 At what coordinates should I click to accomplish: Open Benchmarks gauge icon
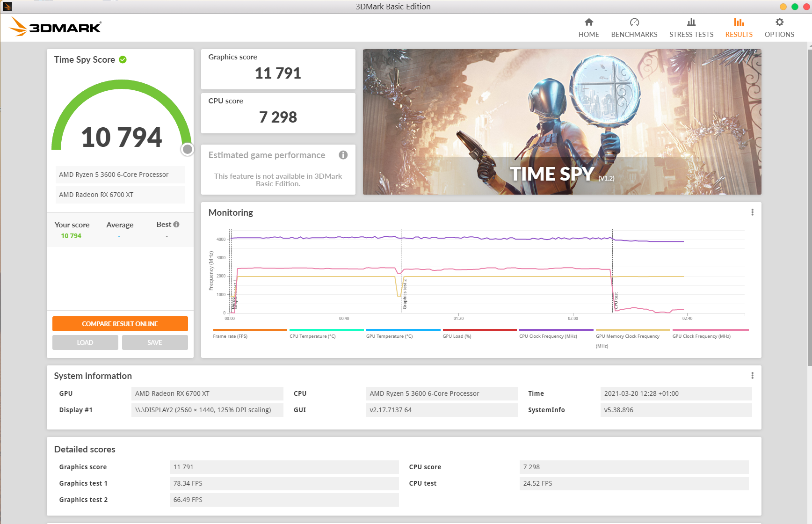(x=634, y=22)
